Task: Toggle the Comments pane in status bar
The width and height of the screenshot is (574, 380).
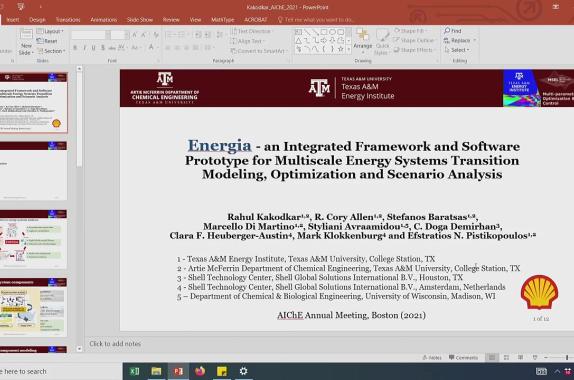Action: pos(463,357)
